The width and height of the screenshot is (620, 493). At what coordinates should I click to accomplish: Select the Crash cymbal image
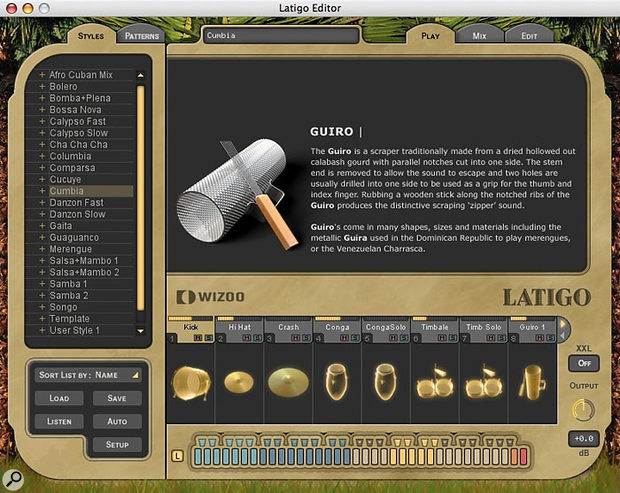point(288,382)
